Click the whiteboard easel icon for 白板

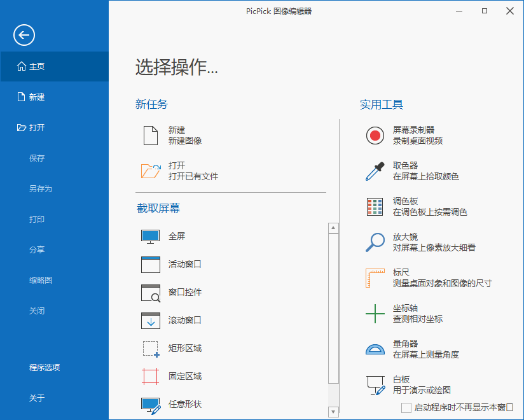[x=376, y=385]
